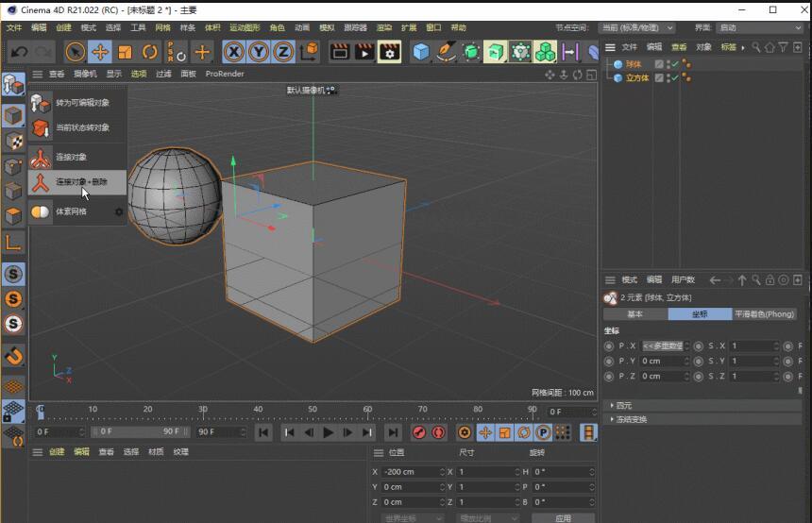Switch to the 基本 tab
The width and height of the screenshot is (812, 523).
(x=634, y=314)
